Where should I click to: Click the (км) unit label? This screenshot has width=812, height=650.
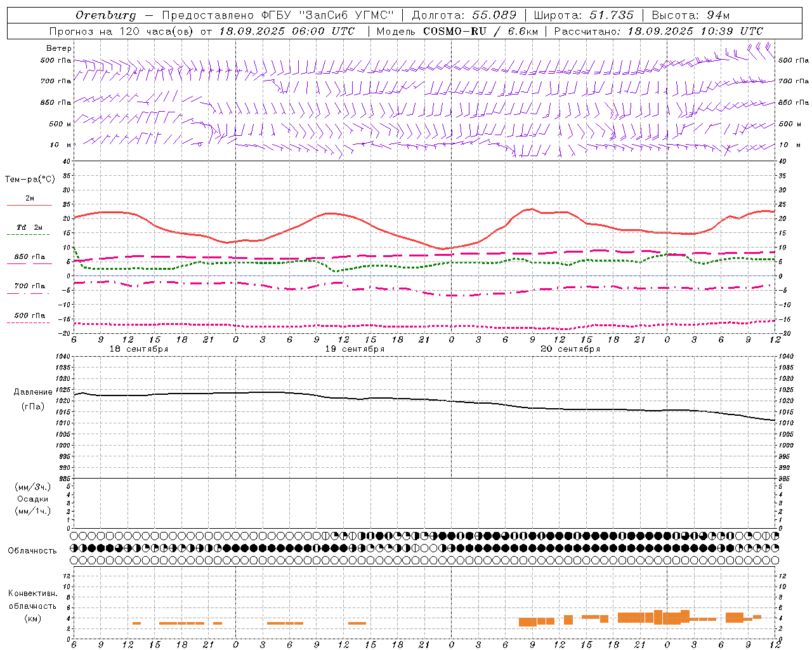[x=32, y=618]
